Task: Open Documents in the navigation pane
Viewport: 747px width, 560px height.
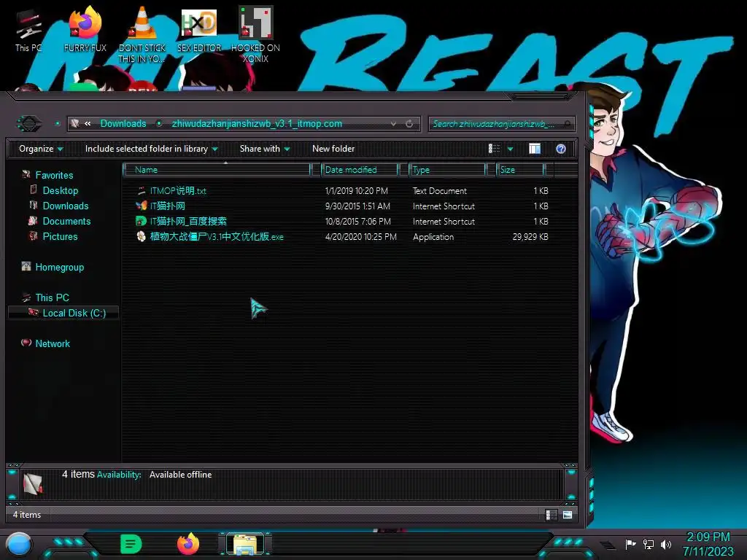Action: coord(66,221)
